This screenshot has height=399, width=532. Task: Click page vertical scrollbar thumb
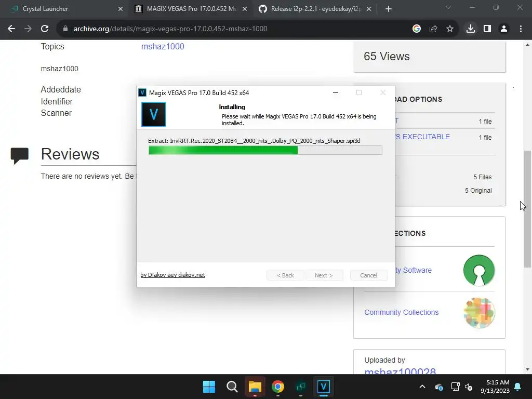(x=528, y=209)
